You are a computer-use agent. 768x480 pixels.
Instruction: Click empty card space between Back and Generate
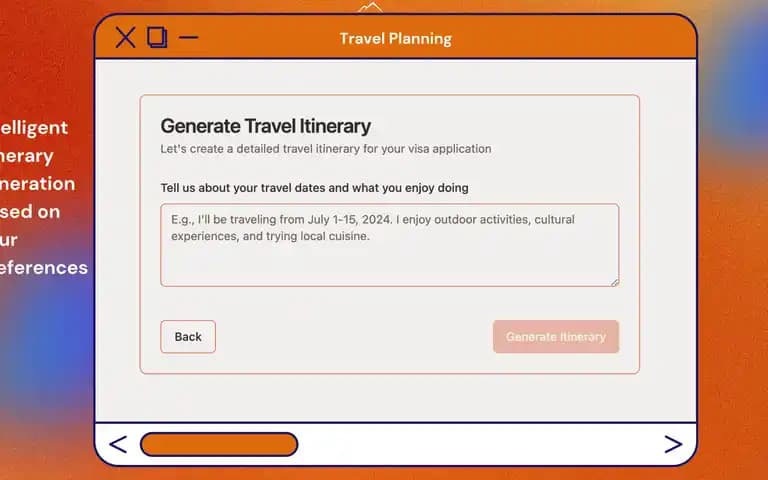354,336
